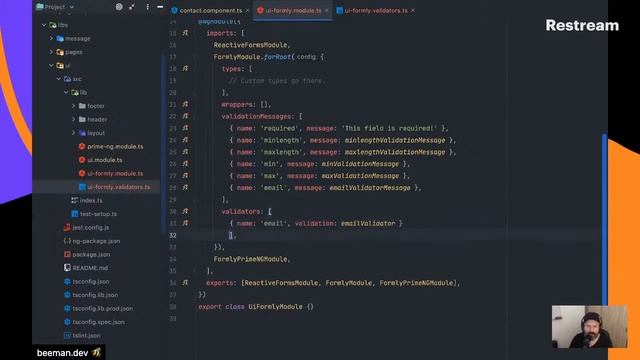
Task: Click the collapse-all icon in Project panel
Action: 132,7
